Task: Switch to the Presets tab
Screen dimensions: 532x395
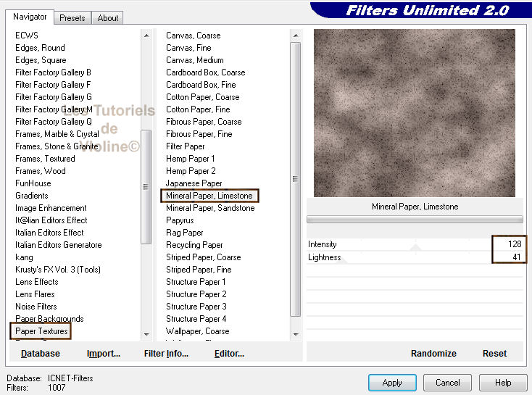Action: pos(72,18)
